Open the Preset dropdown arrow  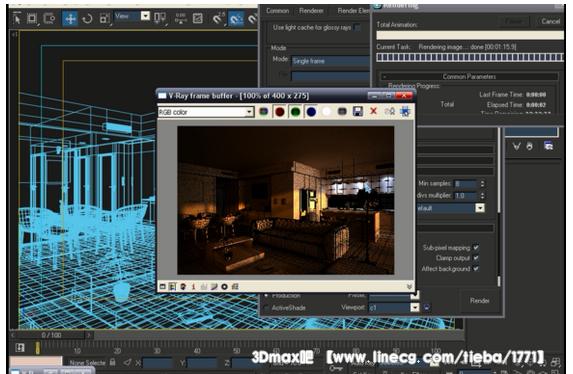pyautogui.click(x=415, y=295)
